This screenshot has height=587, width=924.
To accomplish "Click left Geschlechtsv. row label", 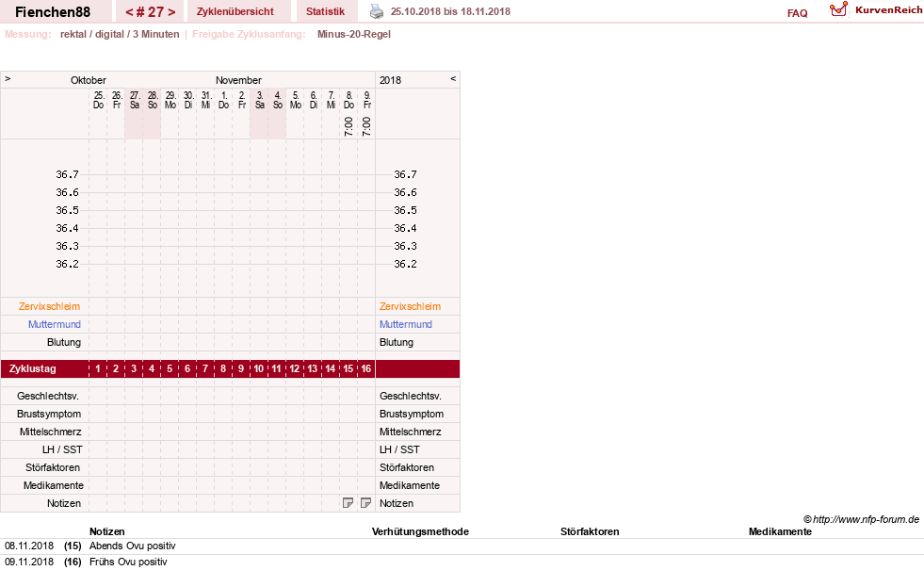I will (48, 396).
